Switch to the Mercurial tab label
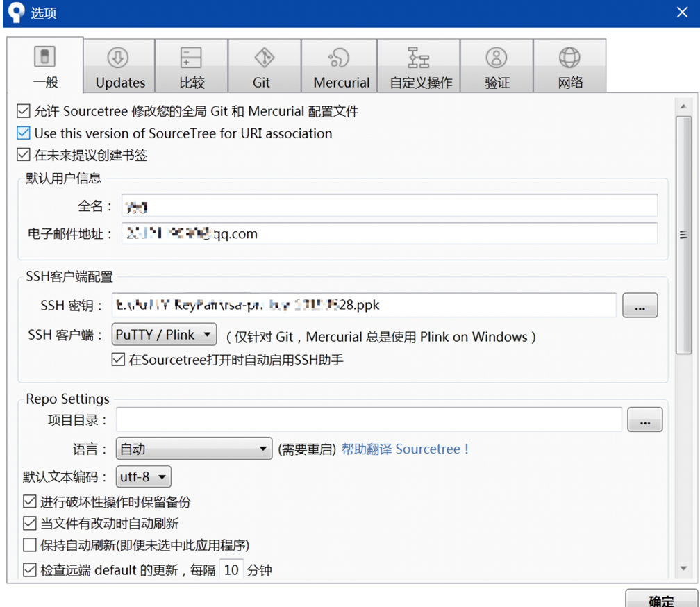 [342, 83]
